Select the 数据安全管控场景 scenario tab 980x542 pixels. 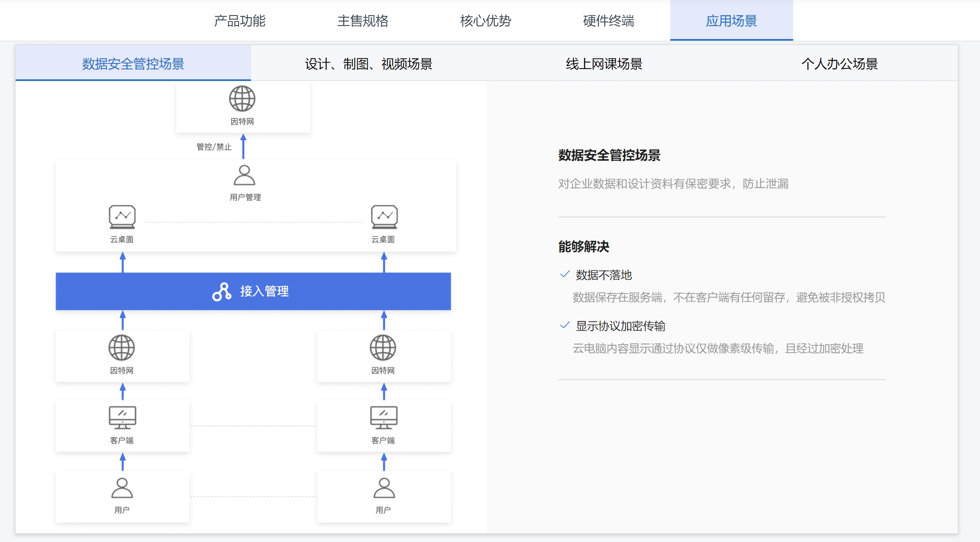click(133, 63)
